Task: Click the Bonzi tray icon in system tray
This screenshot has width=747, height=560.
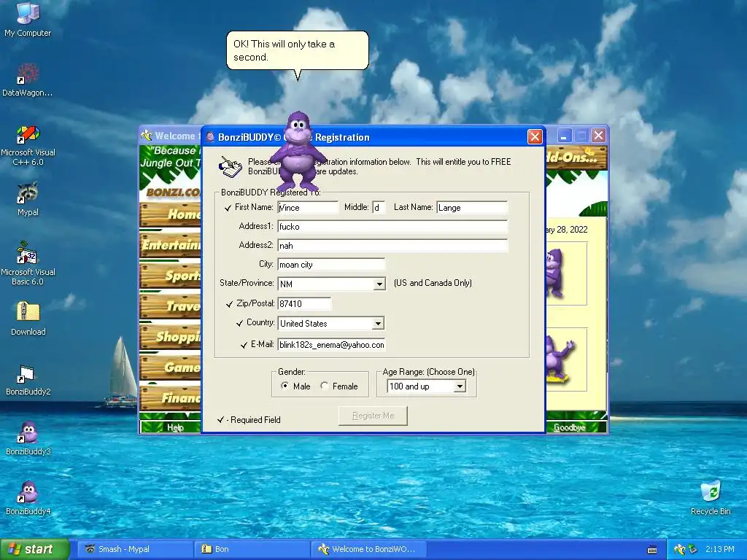Action: coord(680,550)
